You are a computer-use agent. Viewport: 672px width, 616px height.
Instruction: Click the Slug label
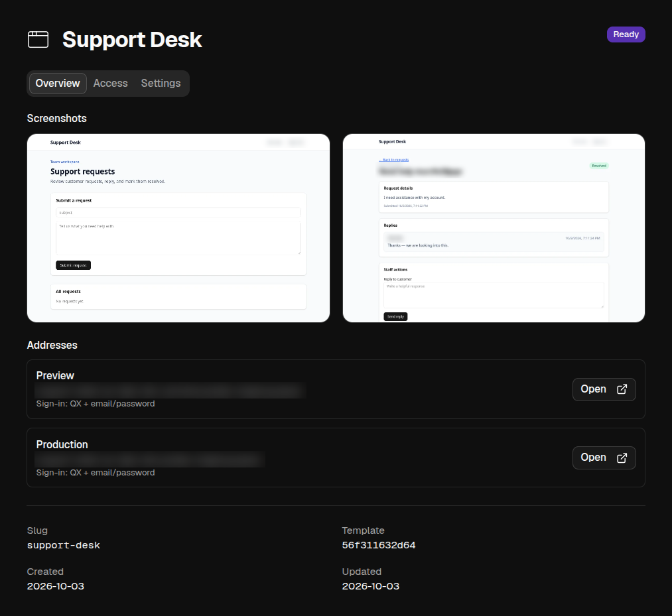click(37, 530)
